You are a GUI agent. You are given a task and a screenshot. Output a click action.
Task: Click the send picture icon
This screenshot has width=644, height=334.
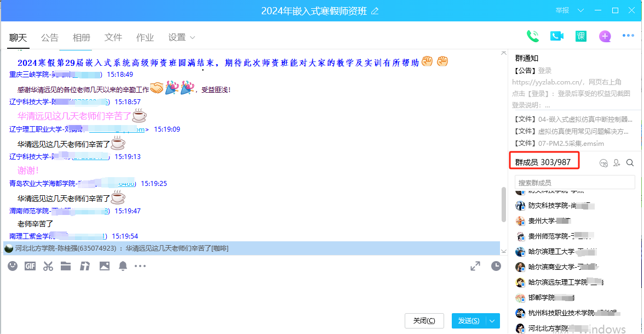click(105, 266)
